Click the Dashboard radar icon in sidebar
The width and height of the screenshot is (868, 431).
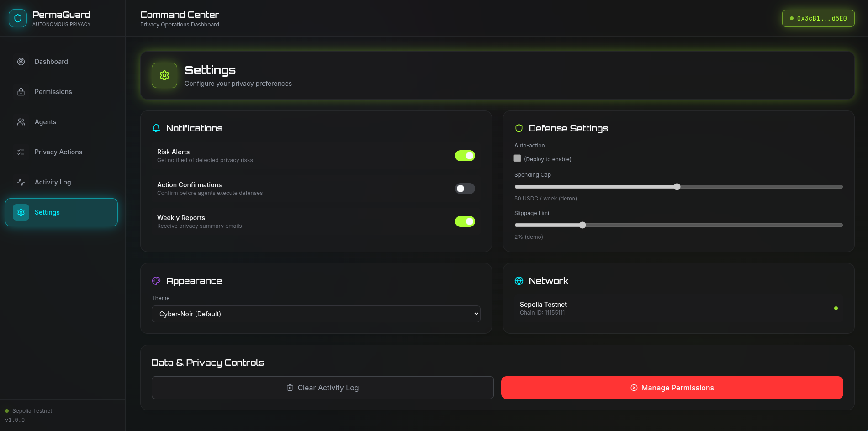pos(21,62)
